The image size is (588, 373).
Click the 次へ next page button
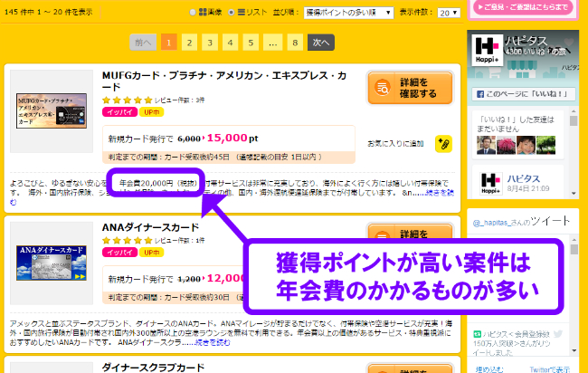pyautogui.click(x=321, y=43)
